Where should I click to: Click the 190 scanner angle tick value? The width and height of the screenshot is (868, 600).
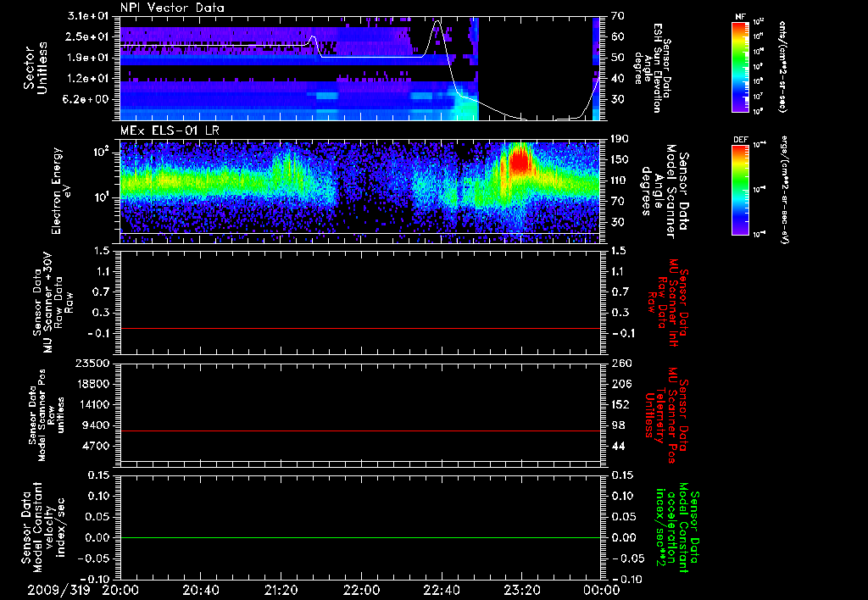tap(621, 139)
